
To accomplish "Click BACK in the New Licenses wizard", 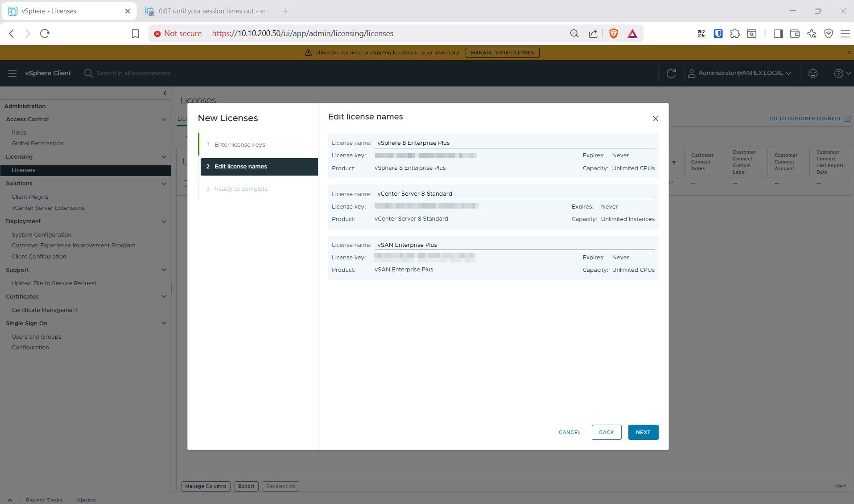I will tap(606, 432).
